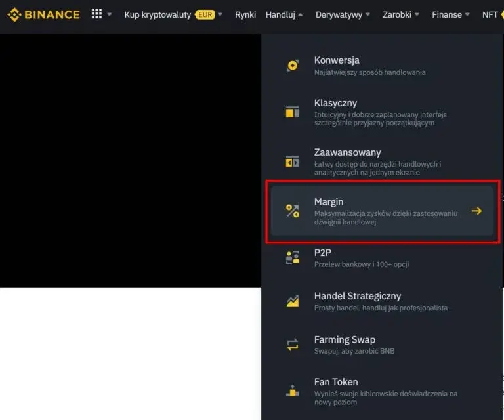Click the Zaawansowany layout icon
The height and width of the screenshot is (420, 504).
click(x=293, y=161)
